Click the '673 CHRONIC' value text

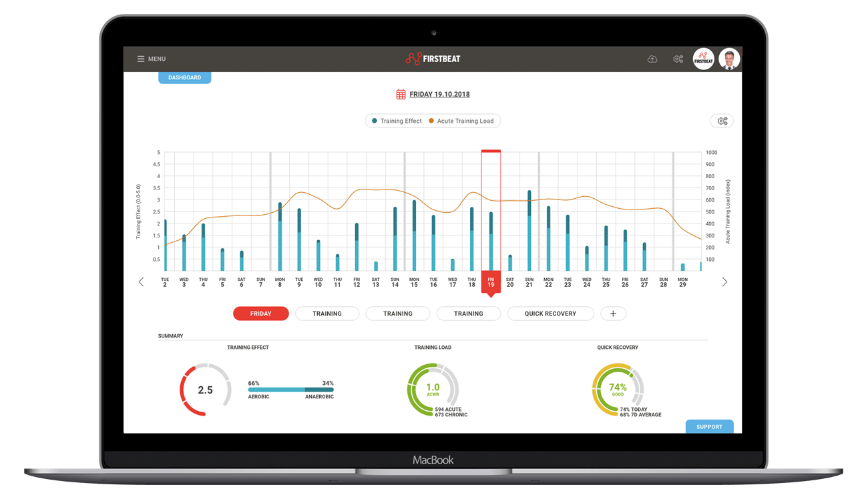pyautogui.click(x=451, y=415)
